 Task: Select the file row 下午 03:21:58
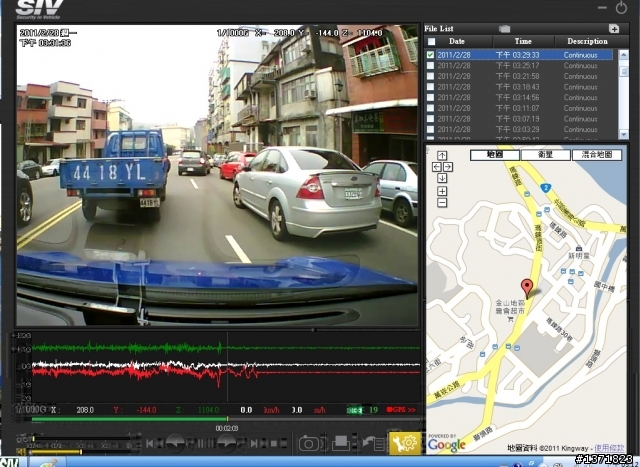pos(524,76)
